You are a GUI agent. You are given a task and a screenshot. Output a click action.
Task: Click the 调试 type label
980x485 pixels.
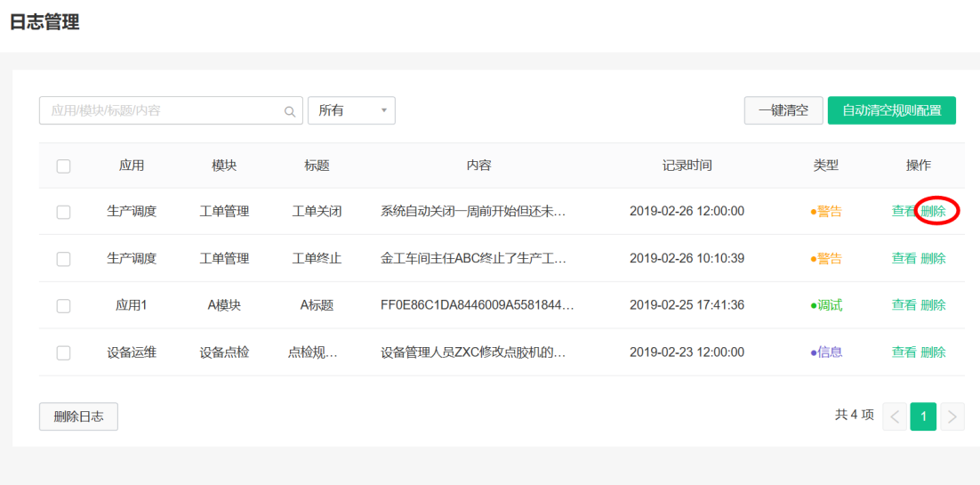(x=826, y=305)
